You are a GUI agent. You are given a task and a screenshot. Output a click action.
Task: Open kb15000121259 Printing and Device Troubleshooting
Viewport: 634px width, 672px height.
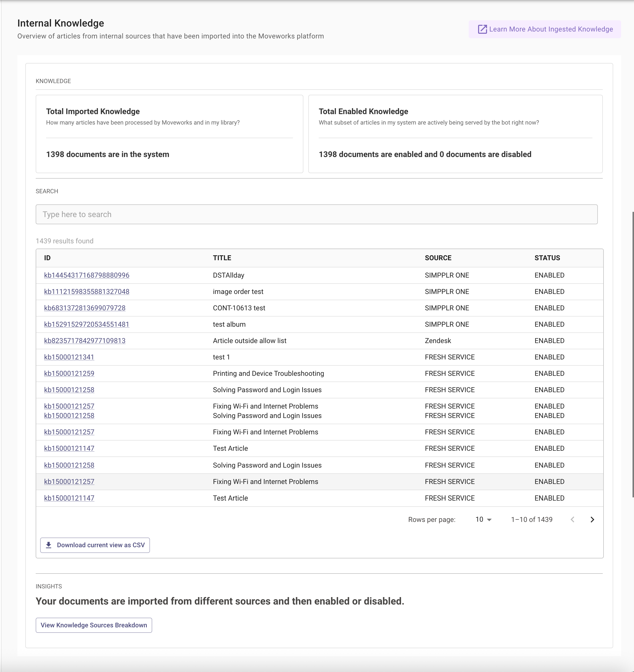pos(69,373)
